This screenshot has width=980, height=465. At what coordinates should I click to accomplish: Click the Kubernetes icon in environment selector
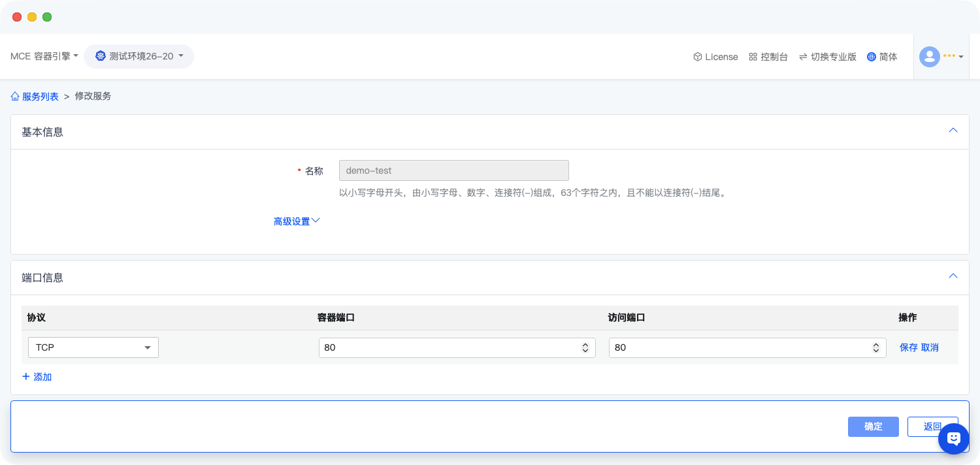click(x=100, y=56)
